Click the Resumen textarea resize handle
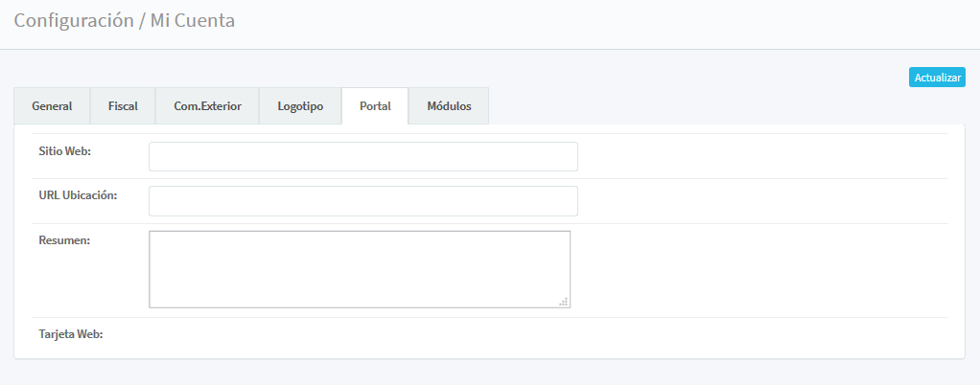This screenshot has height=385, width=980. tap(564, 302)
